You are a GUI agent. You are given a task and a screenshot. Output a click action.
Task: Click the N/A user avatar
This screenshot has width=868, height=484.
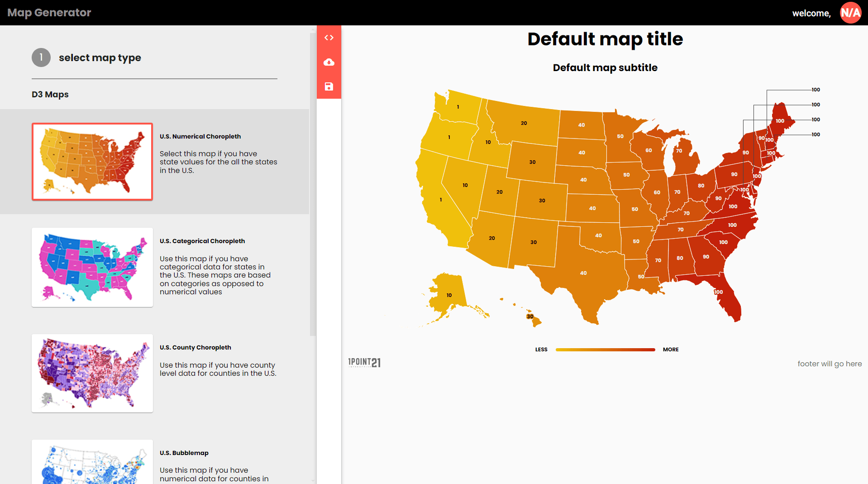[850, 13]
